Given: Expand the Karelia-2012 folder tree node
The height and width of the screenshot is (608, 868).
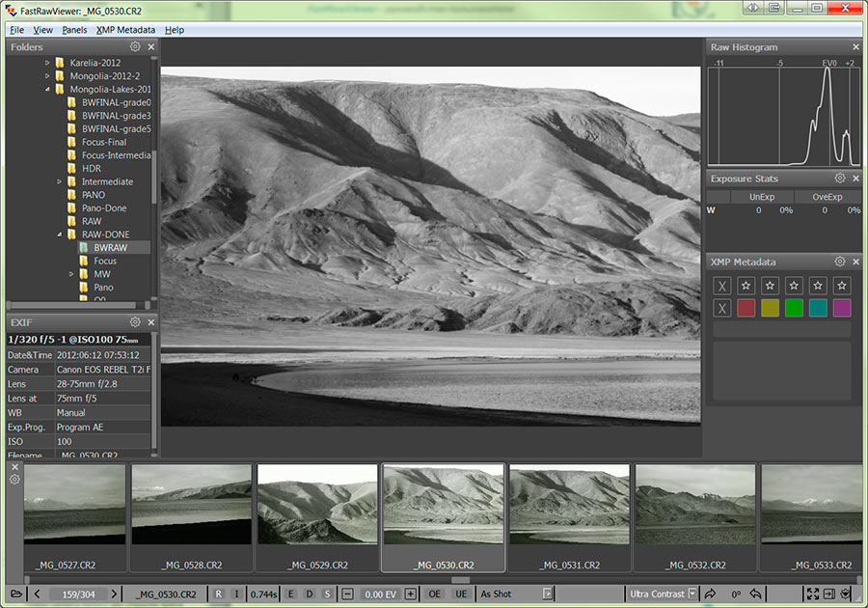Looking at the screenshot, I should [47, 63].
